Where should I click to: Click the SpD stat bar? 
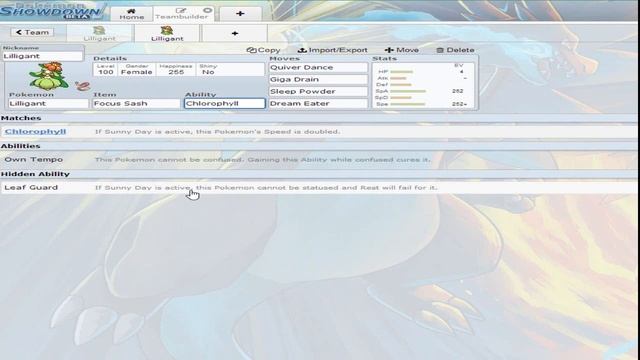(x=401, y=98)
